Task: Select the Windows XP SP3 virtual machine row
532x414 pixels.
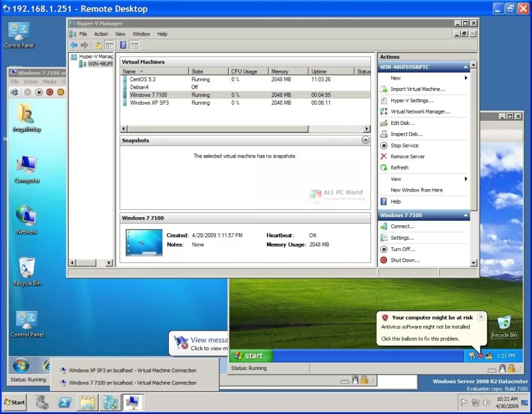Action: [245, 102]
